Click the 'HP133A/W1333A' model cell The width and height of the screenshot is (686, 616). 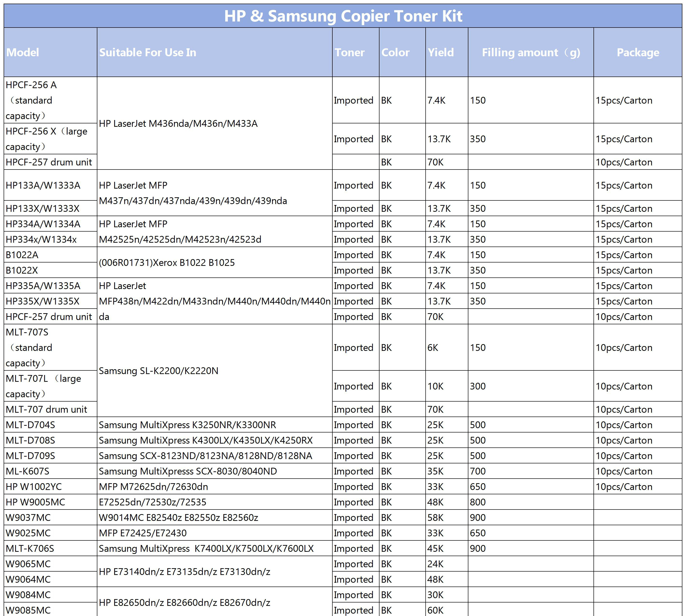pyautogui.click(x=50, y=185)
